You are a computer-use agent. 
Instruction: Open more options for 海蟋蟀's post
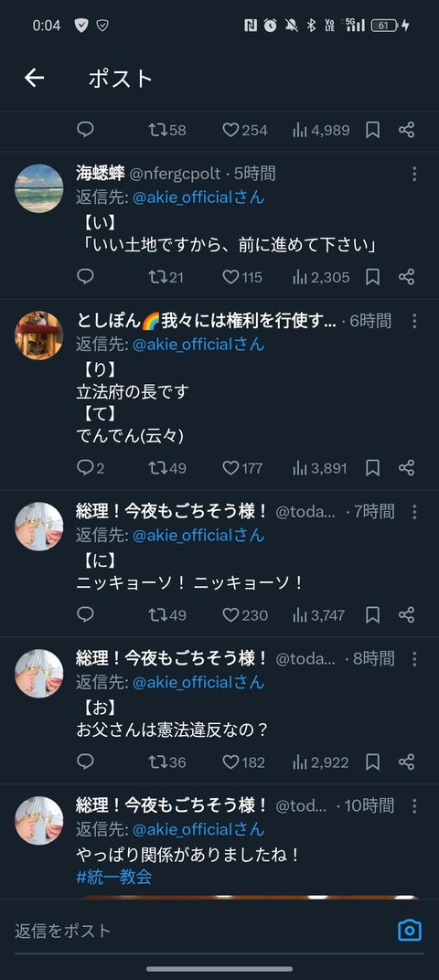coord(414,174)
